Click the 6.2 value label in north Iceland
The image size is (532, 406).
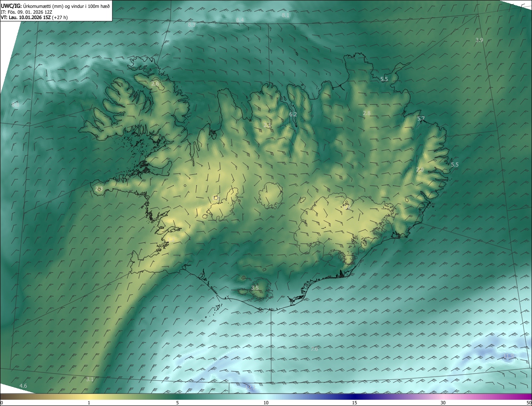[x=293, y=114]
